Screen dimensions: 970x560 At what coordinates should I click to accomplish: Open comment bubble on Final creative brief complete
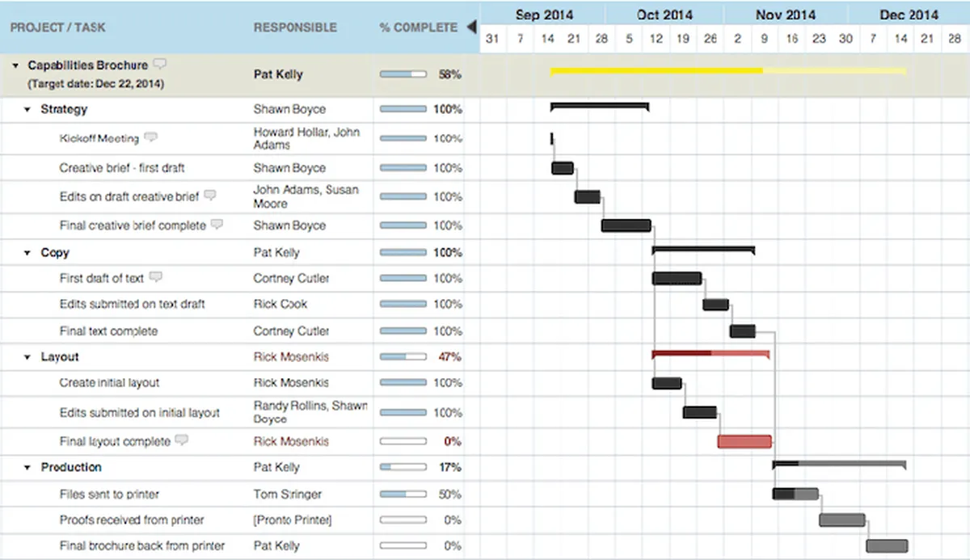pos(217,225)
